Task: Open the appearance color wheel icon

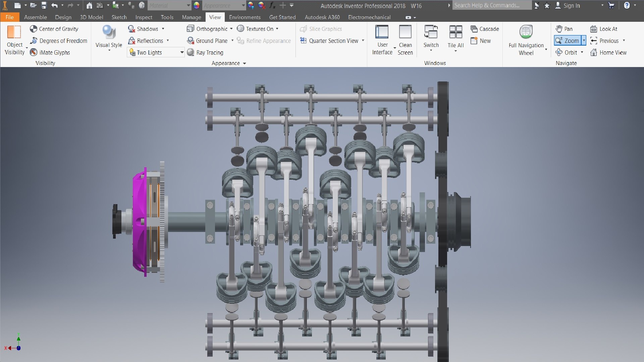Action: [x=197, y=5]
